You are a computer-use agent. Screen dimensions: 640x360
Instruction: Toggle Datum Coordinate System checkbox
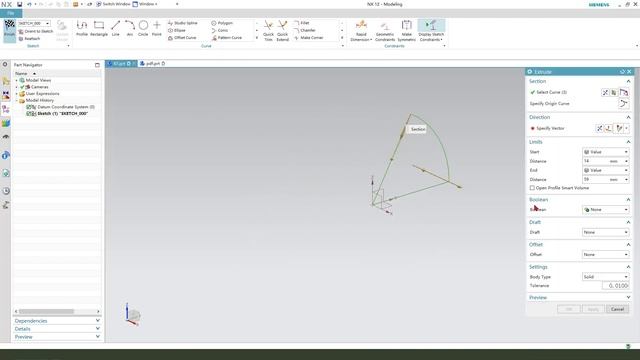[x=29, y=107]
